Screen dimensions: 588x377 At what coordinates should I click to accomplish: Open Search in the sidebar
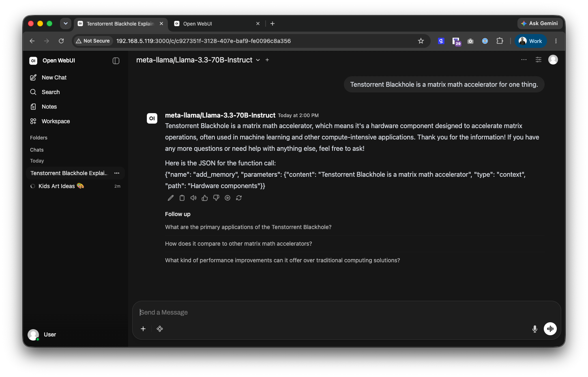pyautogui.click(x=75, y=92)
